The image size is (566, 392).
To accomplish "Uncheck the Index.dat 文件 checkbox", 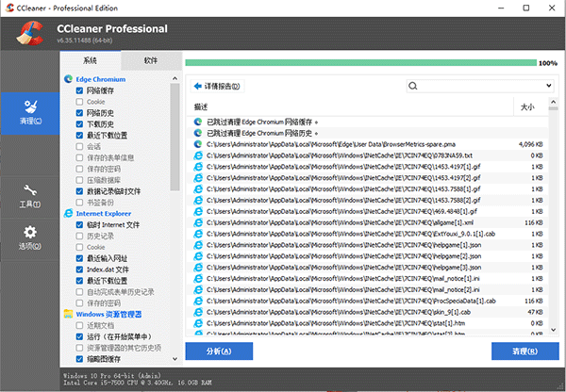I will [x=79, y=269].
